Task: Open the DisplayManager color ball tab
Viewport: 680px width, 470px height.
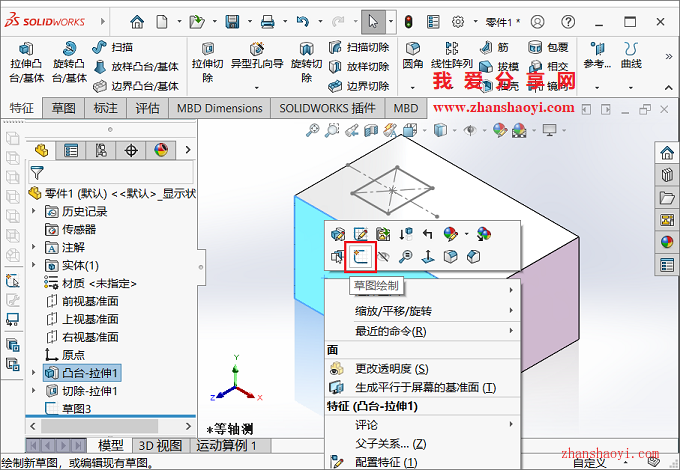Action: tap(161, 150)
